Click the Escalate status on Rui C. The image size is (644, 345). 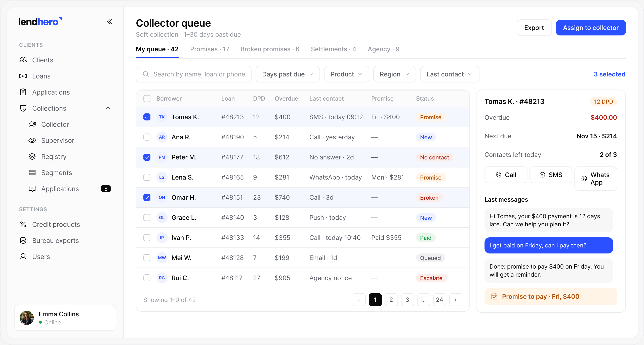(x=431, y=278)
